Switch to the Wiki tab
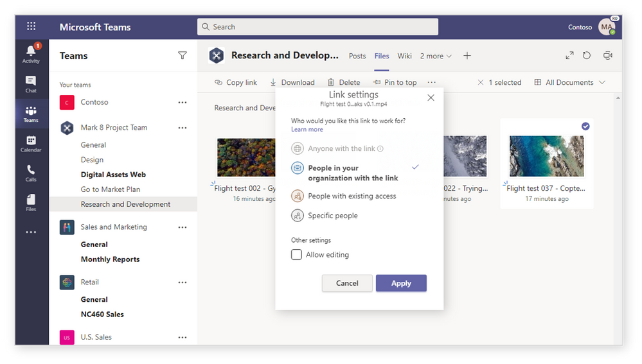 pyautogui.click(x=404, y=56)
